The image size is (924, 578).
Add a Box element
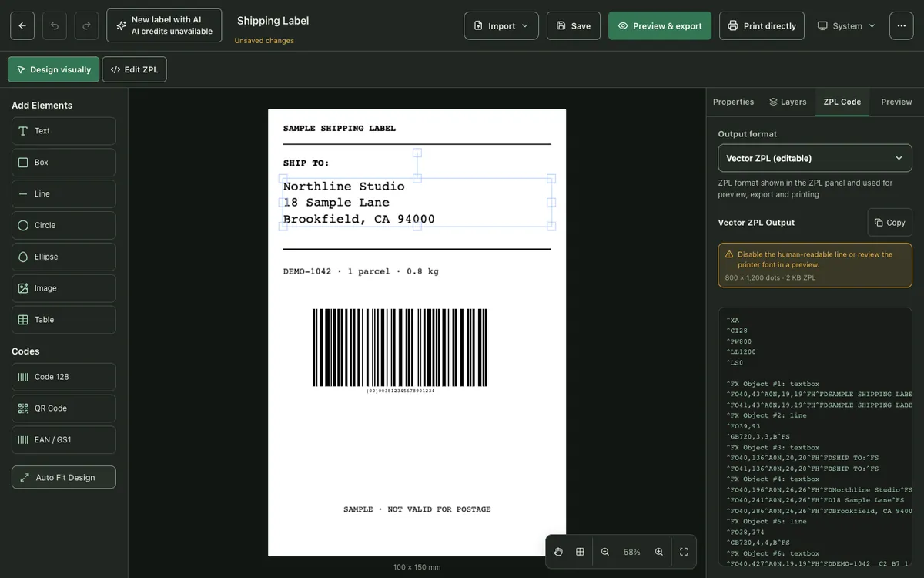(64, 163)
